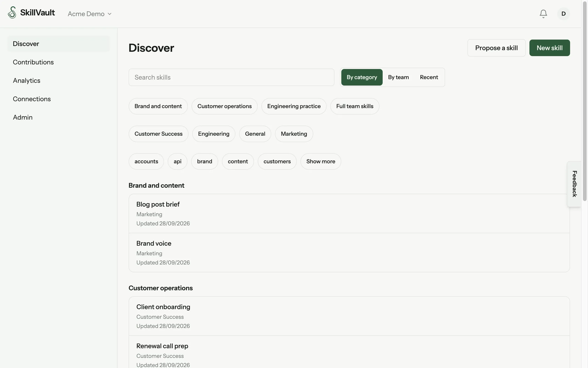The image size is (588, 368).
Task: Filter by Marketing team chip
Action: click(x=294, y=134)
